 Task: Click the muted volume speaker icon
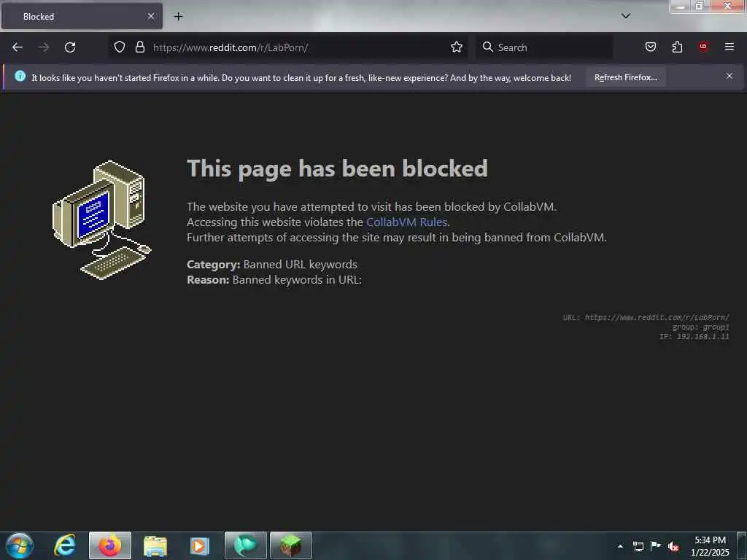coord(673,546)
